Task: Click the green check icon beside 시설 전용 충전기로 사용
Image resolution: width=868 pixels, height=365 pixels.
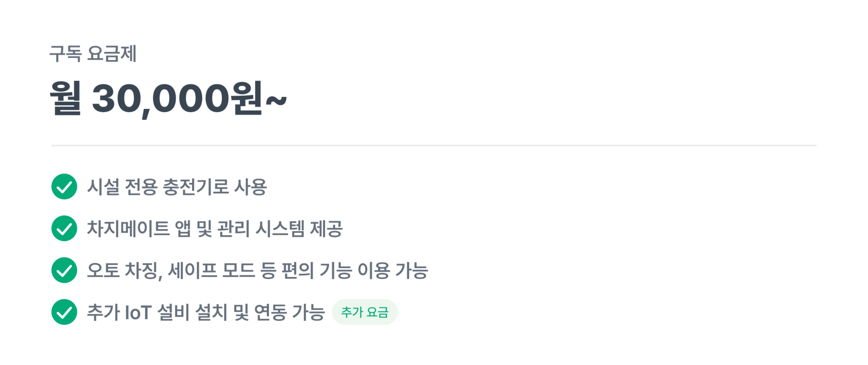Action: coord(64,187)
